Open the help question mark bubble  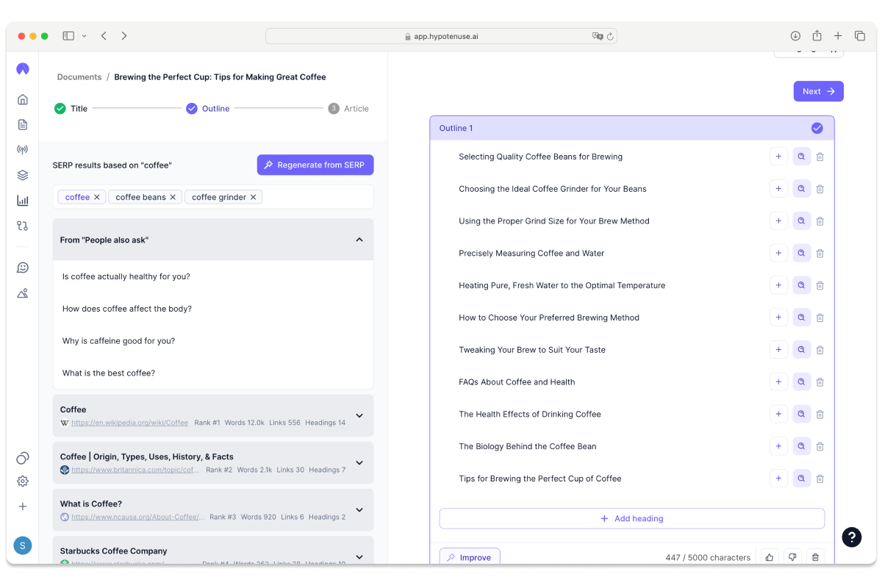pos(851,537)
